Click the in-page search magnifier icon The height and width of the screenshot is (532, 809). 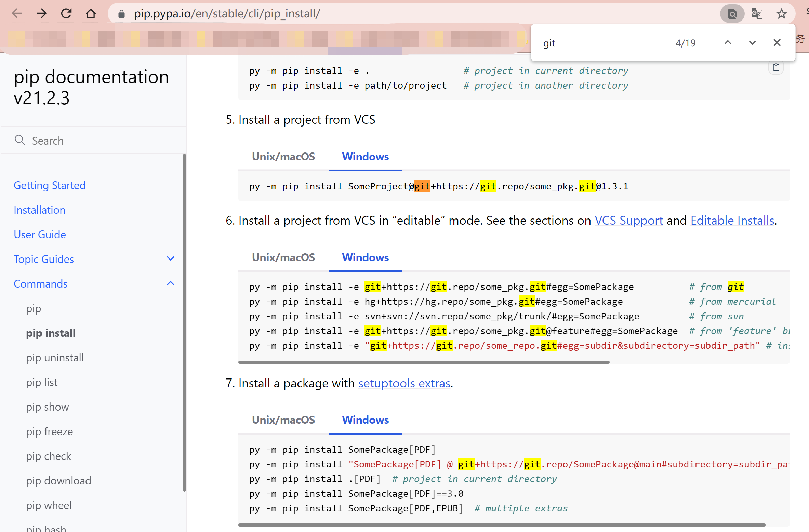[x=732, y=14]
